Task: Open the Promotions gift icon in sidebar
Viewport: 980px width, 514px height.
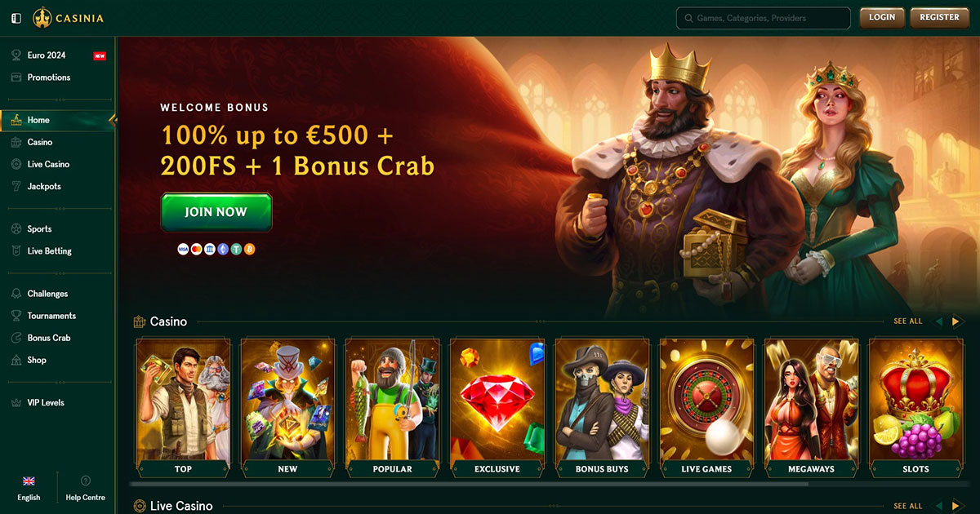Action: click(x=16, y=78)
